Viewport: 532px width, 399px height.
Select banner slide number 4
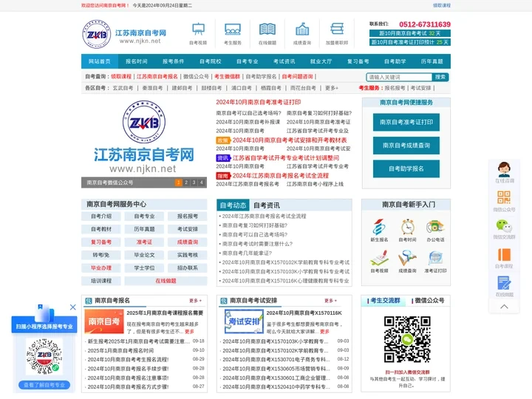[202, 183]
